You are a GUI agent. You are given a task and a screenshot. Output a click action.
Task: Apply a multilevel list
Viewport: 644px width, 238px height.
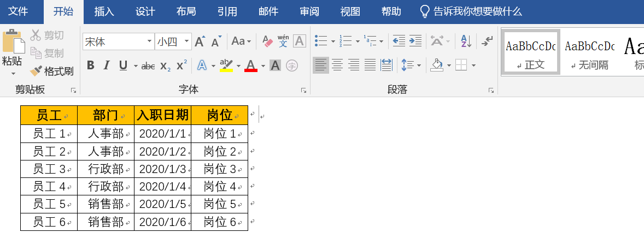click(370, 40)
